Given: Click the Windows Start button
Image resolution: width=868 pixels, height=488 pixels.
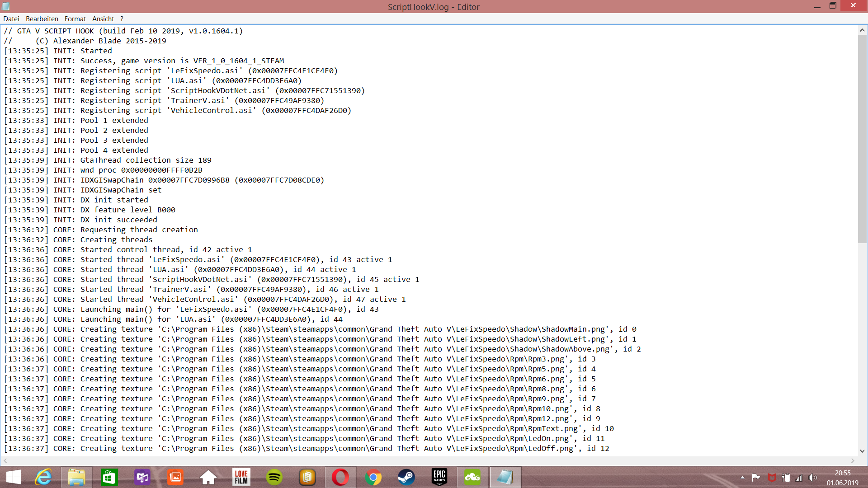Looking at the screenshot, I should (14, 477).
